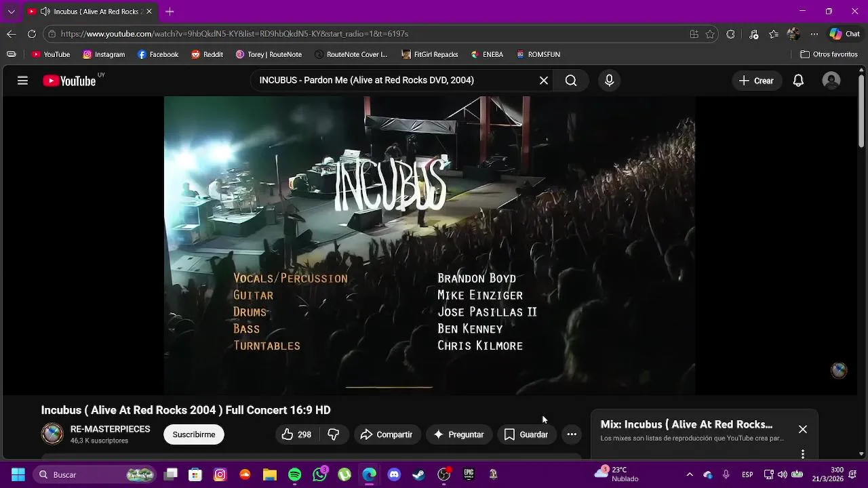Go back with browser back arrow
The width and height of the screenshot is (868, 488).
(12, 34)
